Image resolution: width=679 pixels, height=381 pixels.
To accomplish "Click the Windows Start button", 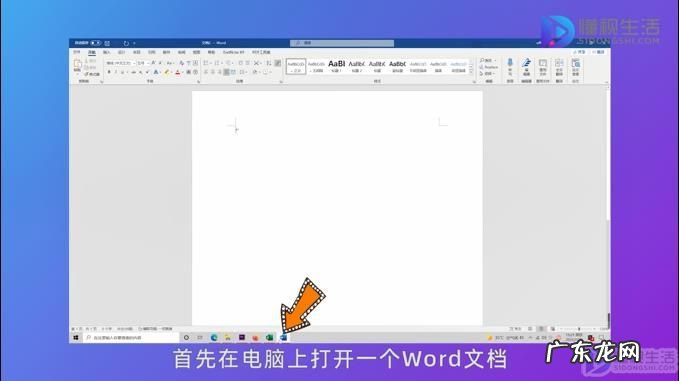I will 76,337.
